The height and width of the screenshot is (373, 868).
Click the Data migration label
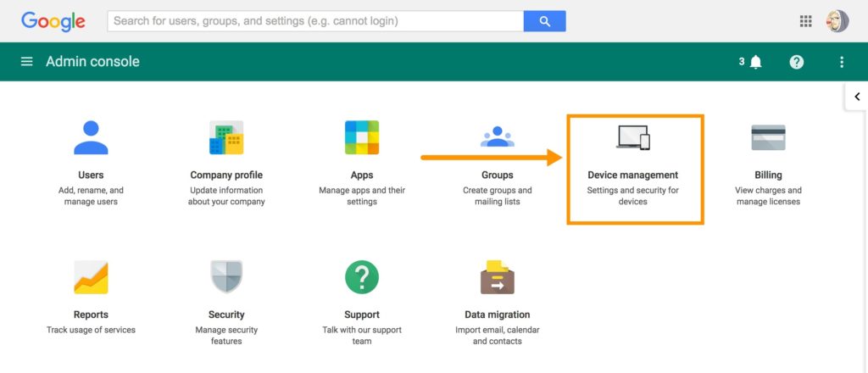pos(497,315)
